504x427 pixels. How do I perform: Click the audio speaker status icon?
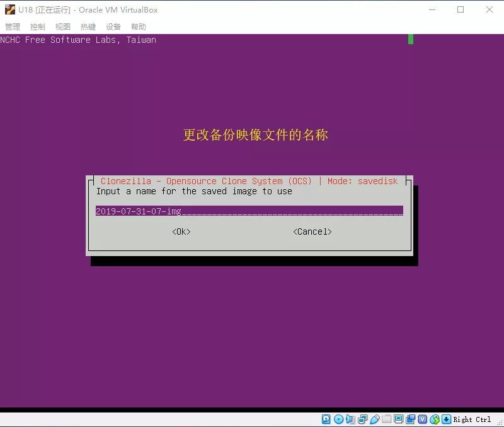pyautogui.click(x=350, y=419)
